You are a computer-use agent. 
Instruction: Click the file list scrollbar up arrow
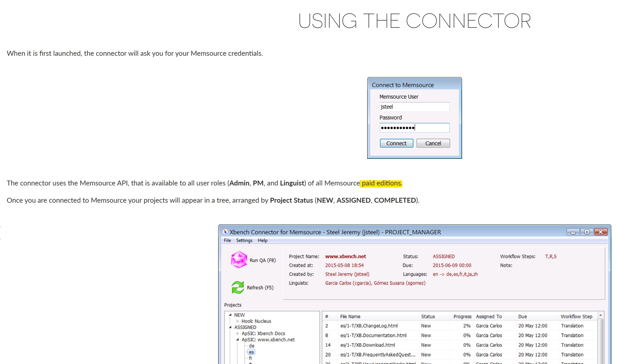point(601,315)
